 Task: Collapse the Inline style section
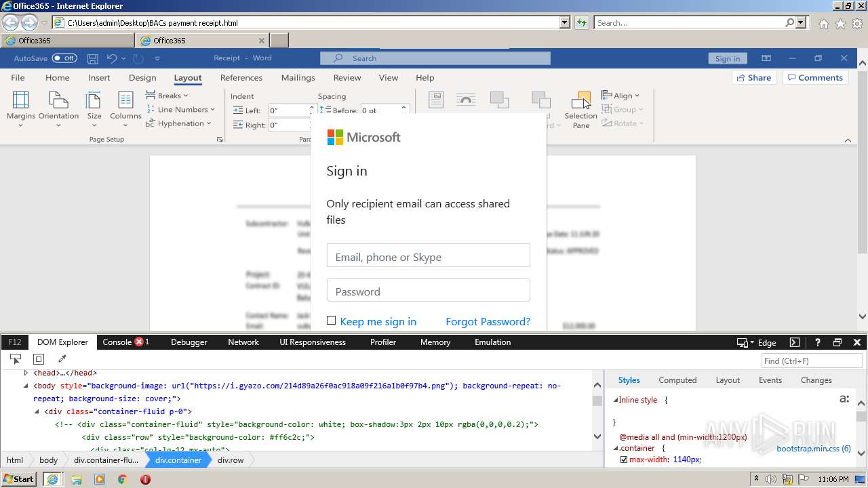point(616,400)
